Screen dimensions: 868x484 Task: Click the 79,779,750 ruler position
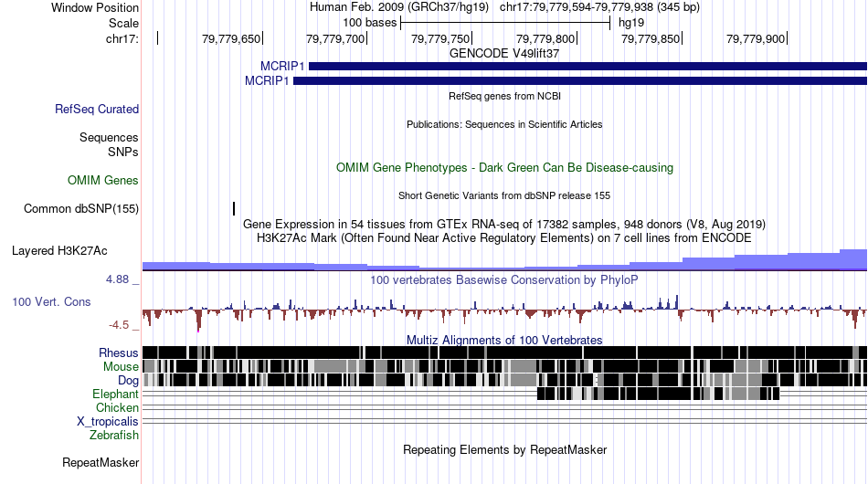(x=440, y=38)
